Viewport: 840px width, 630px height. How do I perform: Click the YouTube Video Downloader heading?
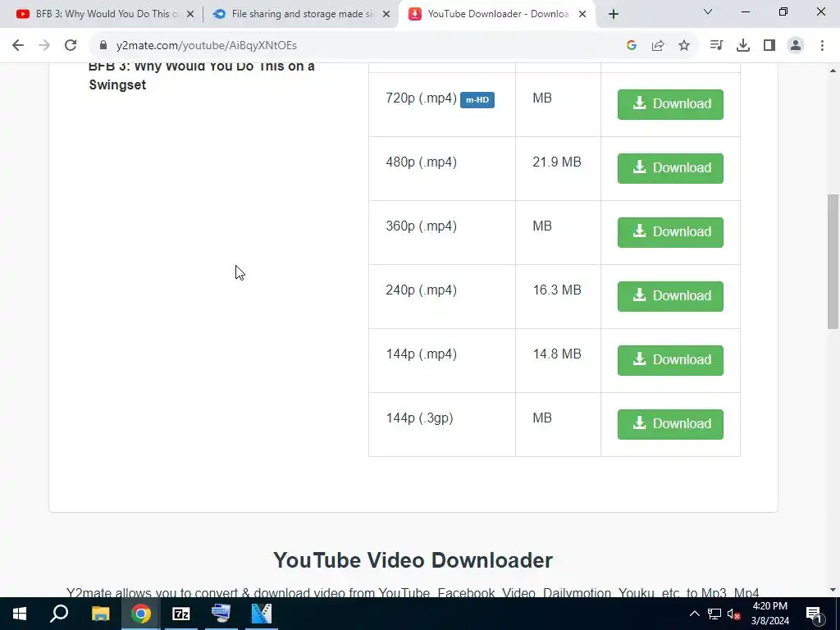click(x=413, y=560)
